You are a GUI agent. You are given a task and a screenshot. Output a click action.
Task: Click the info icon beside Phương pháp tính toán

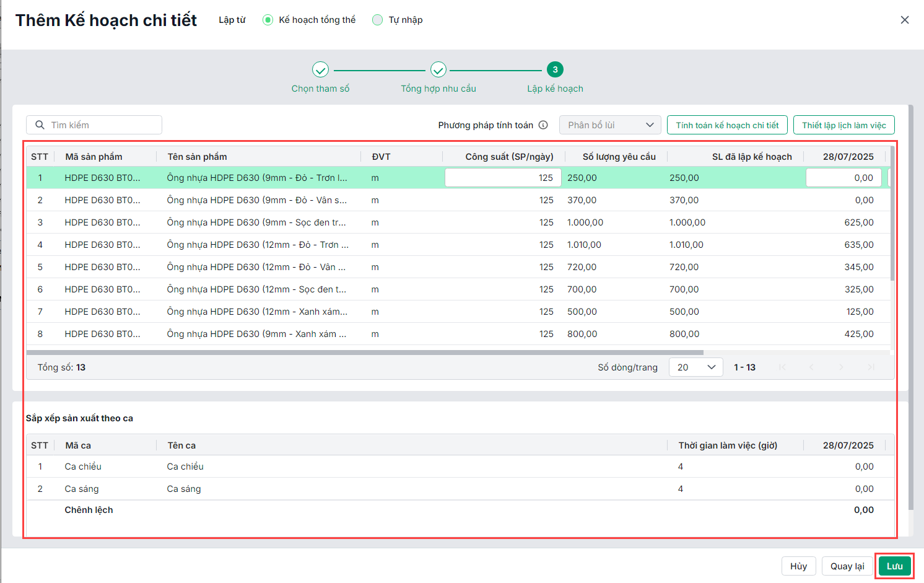tap(543, 125)
